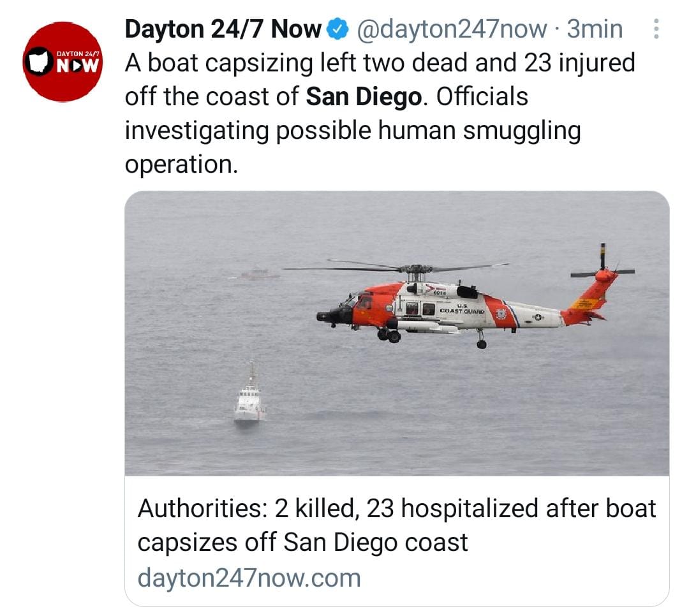Open the three-dot more options menu
This screenshot has height=616, width=689.
(656, 29)
